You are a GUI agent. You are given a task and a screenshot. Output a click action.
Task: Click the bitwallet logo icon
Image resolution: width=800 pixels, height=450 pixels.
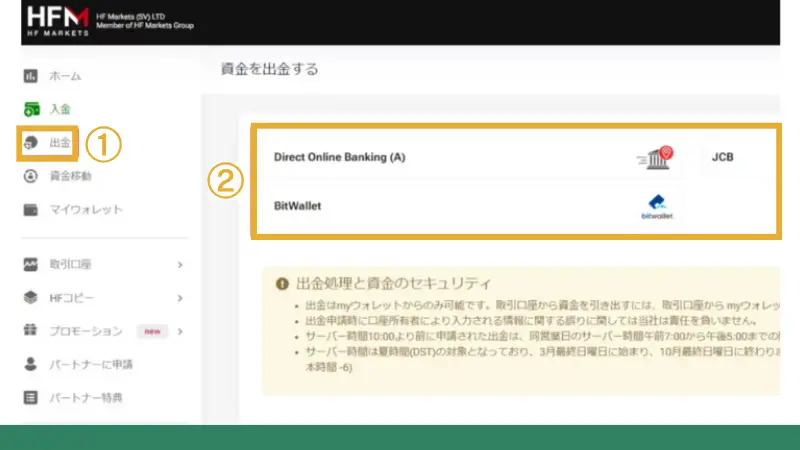tap(657, 207)
